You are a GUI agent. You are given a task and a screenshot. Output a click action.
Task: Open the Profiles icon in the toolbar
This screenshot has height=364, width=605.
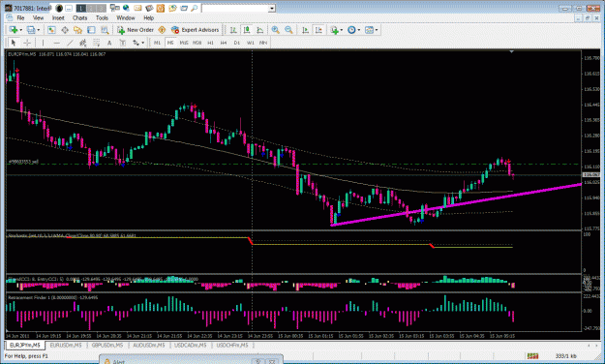31,30
